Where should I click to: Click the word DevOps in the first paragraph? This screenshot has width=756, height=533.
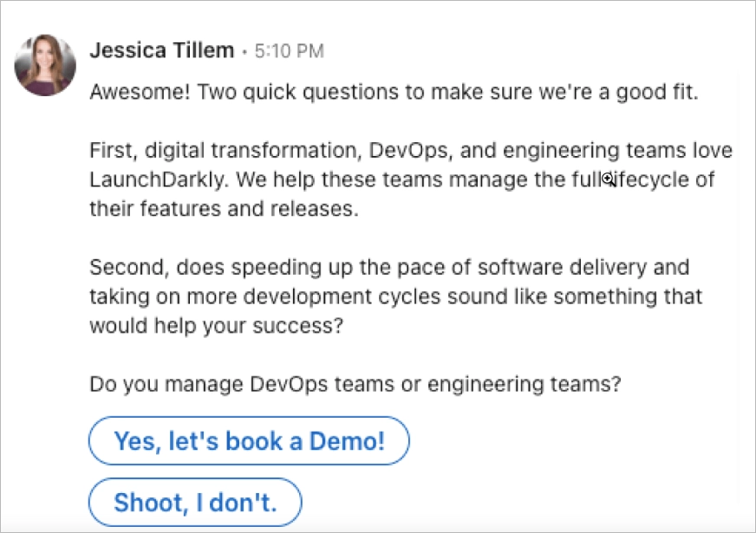(409, 149)
